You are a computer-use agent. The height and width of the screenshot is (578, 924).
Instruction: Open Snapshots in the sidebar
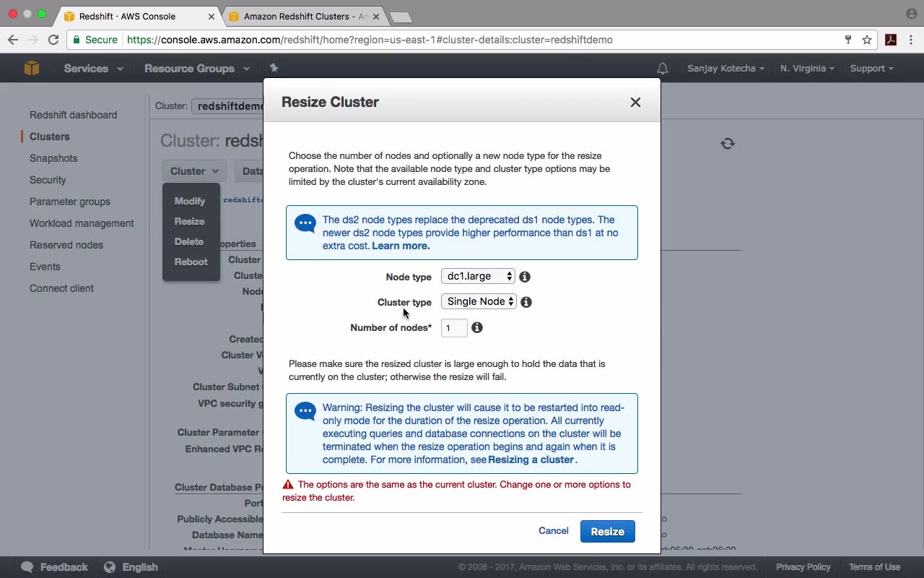(53, 158)
